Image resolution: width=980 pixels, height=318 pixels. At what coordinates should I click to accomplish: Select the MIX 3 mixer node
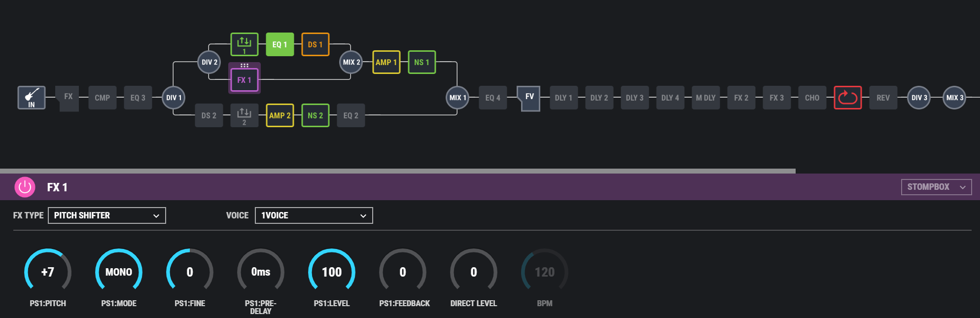click(x=954, y=98)
